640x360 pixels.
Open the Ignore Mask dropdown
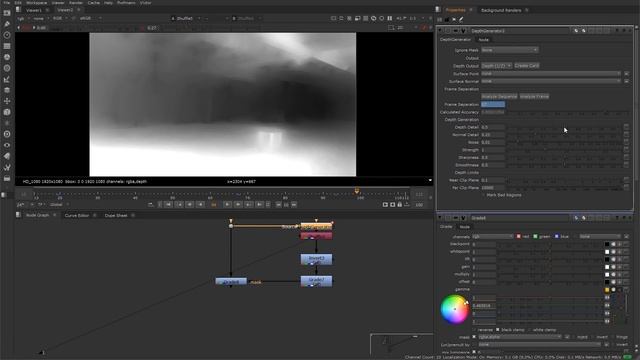click(x=509, y=50)
